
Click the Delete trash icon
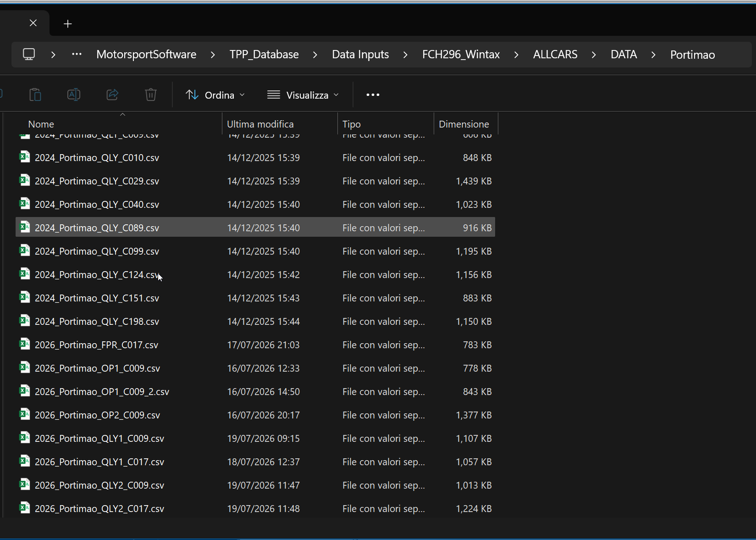point(151,95)
